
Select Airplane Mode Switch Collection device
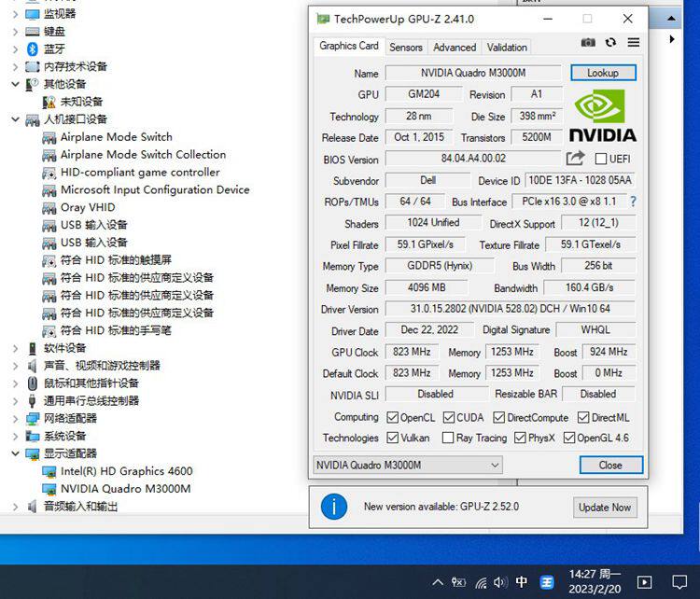[144, 155]
